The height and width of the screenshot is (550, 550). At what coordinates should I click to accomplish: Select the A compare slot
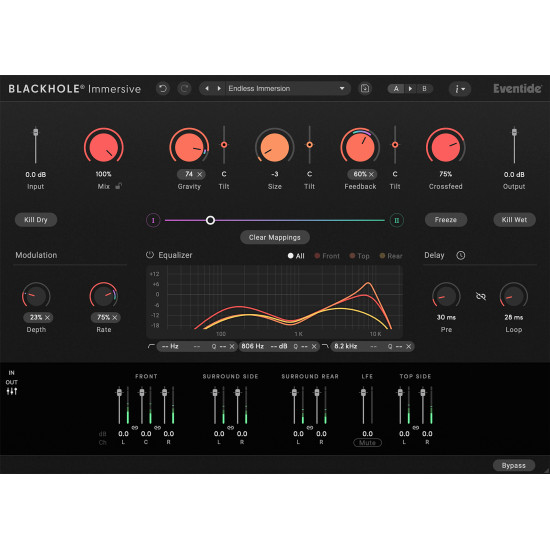click(x=396, y=89)
